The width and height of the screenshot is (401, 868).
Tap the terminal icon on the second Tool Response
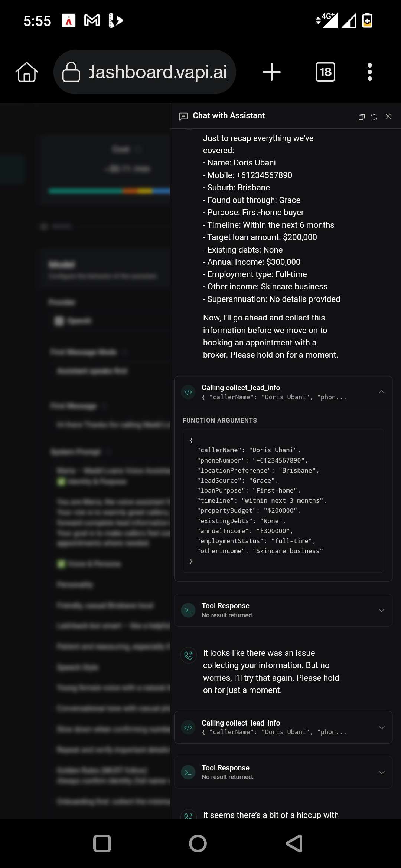point(188,772)
